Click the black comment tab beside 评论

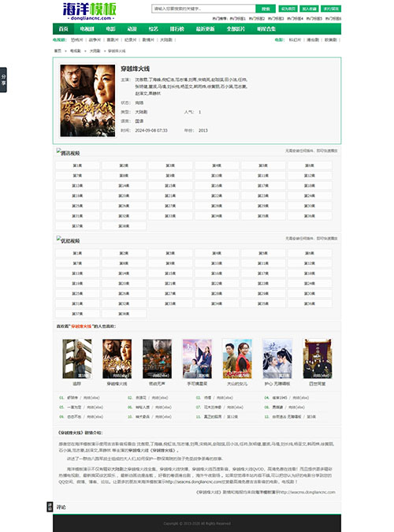point(50,507)
